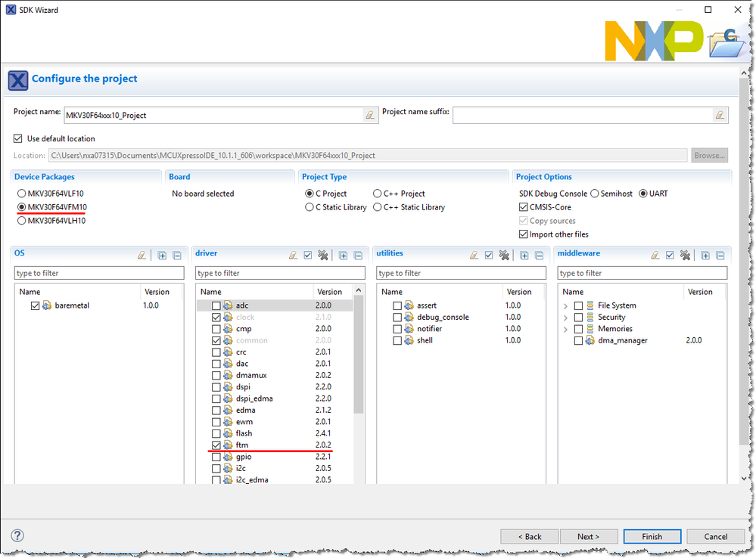Click the select-all icon in the driver panel

coord(307,256)
